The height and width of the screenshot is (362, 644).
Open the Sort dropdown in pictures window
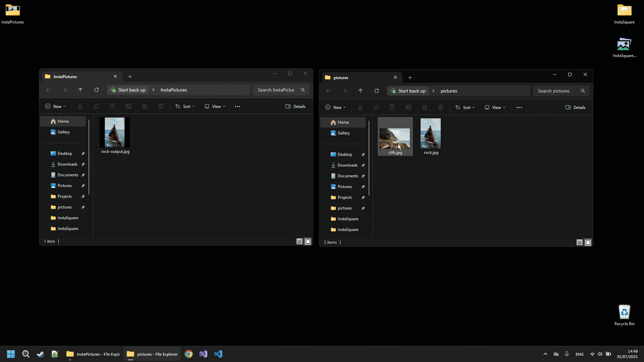[x=465, y=107]
